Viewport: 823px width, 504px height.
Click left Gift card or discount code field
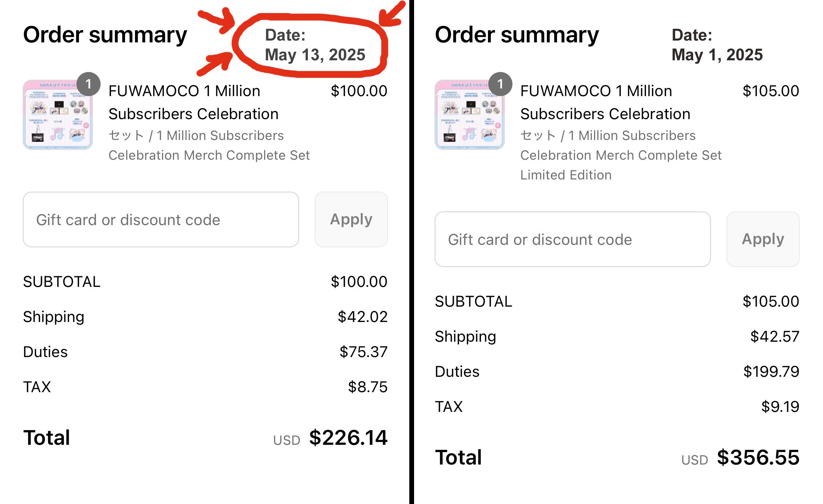pos(161,220)
